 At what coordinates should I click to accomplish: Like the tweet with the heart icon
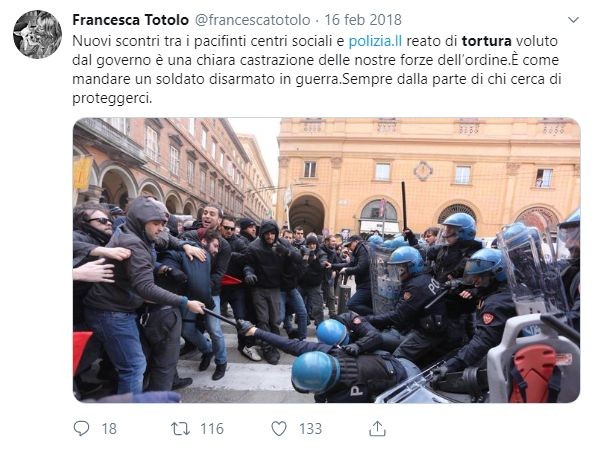coord(279,429)
